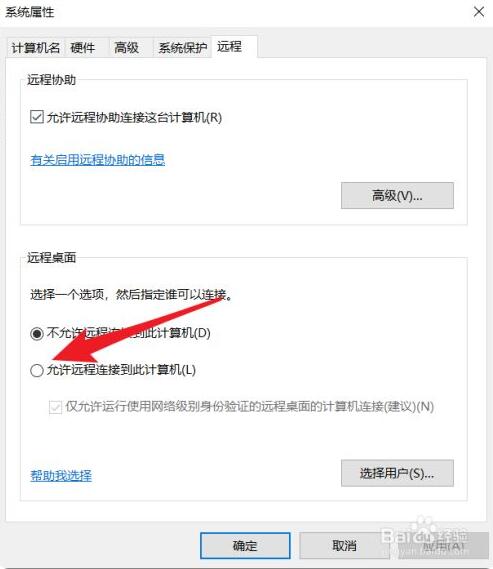Viewport: 493px width, 569px height.
Task: Click the 高级(V)... button in 远程协助
Action: [397, 196]
